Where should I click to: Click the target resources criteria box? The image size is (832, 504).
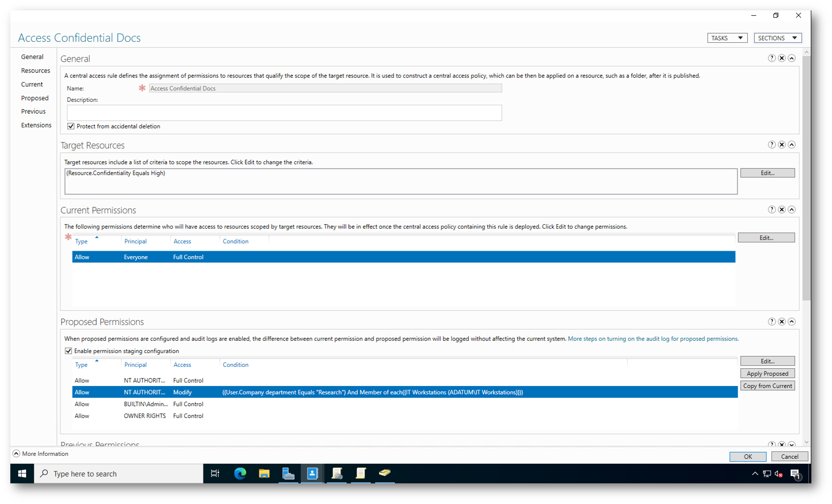(x=401, y=181)
